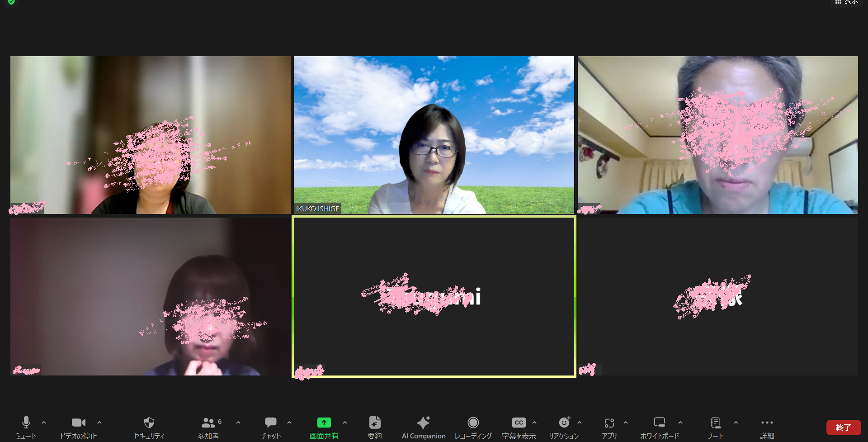Open the Security shield icon
This screenshot has height=442, width=868.
pyautogui.click(x=149, y=423)
